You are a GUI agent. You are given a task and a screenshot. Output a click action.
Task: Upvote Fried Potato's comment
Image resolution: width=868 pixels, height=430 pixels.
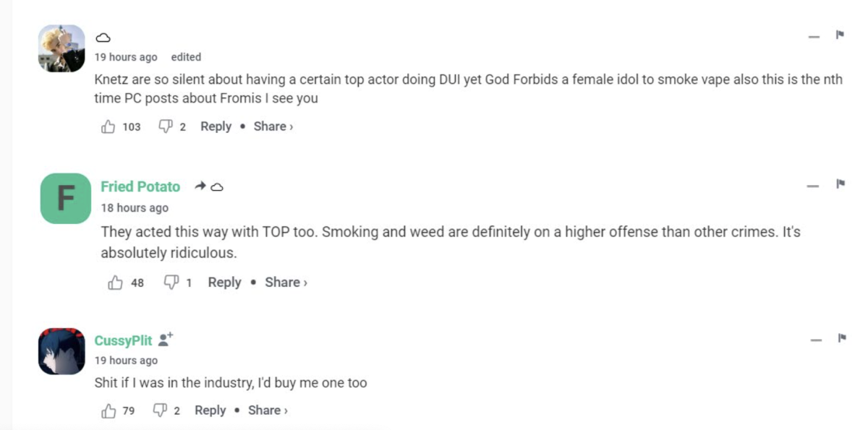[115, 283]
